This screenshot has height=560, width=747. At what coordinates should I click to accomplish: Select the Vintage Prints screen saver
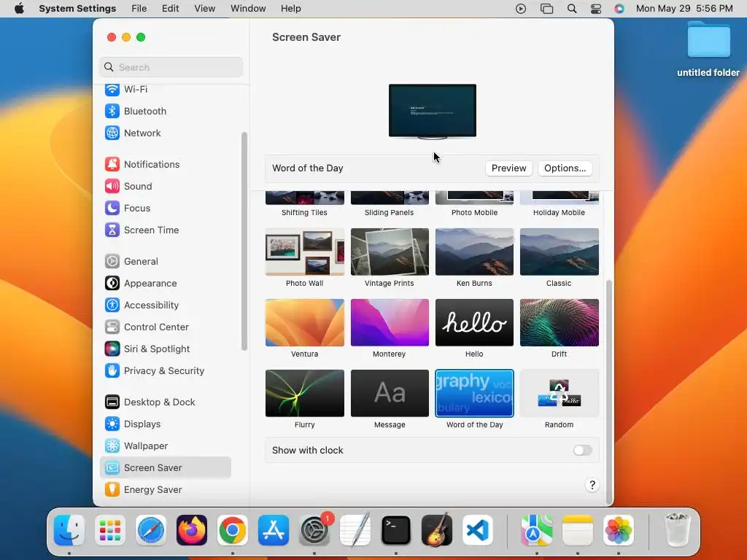point(390,252)
